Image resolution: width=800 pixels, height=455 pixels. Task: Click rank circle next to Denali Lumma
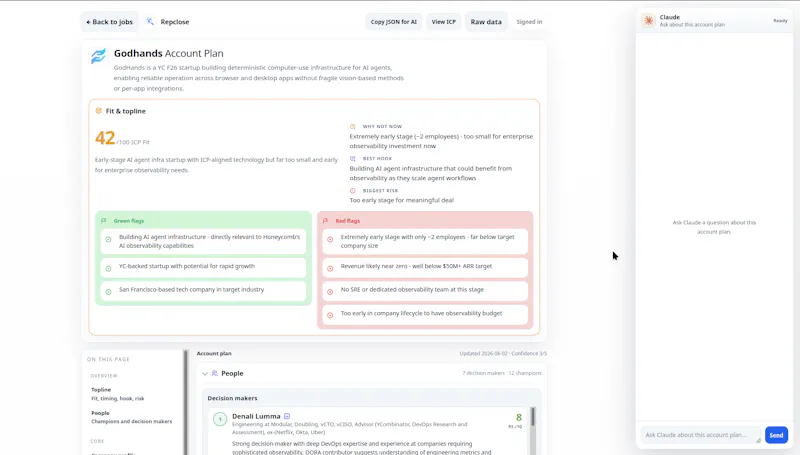tap(220, 419)
